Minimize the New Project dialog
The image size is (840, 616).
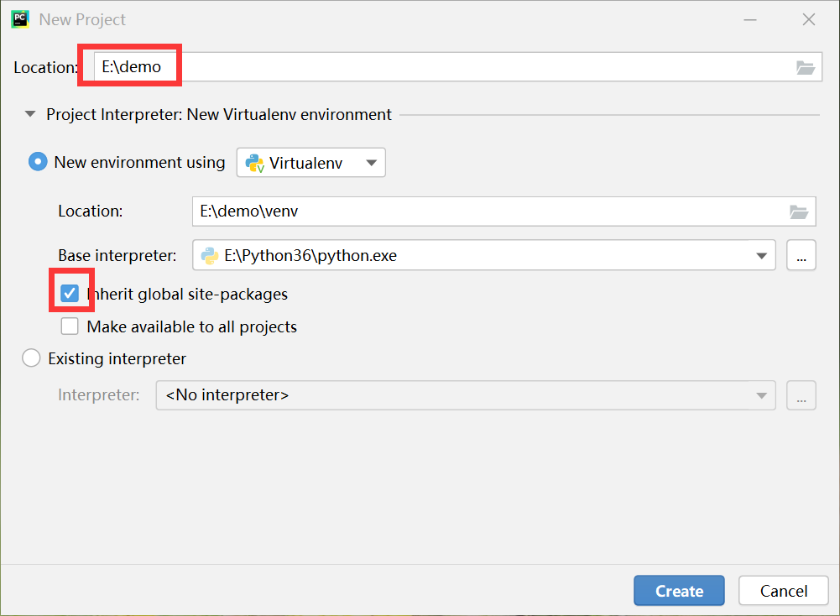tap(750, 20)
